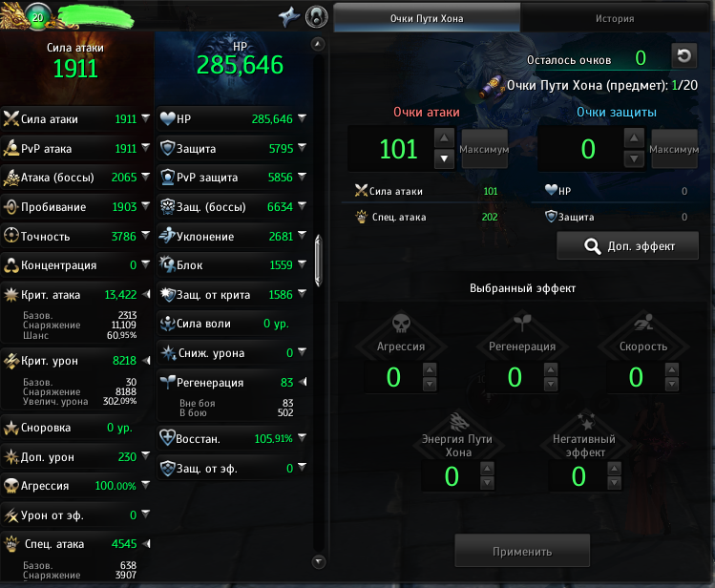Viewport: 715px width, 588px height.
Task: Click the Агрессия skull effect icon
Action: pyautogui.click(x=401, y=324)
